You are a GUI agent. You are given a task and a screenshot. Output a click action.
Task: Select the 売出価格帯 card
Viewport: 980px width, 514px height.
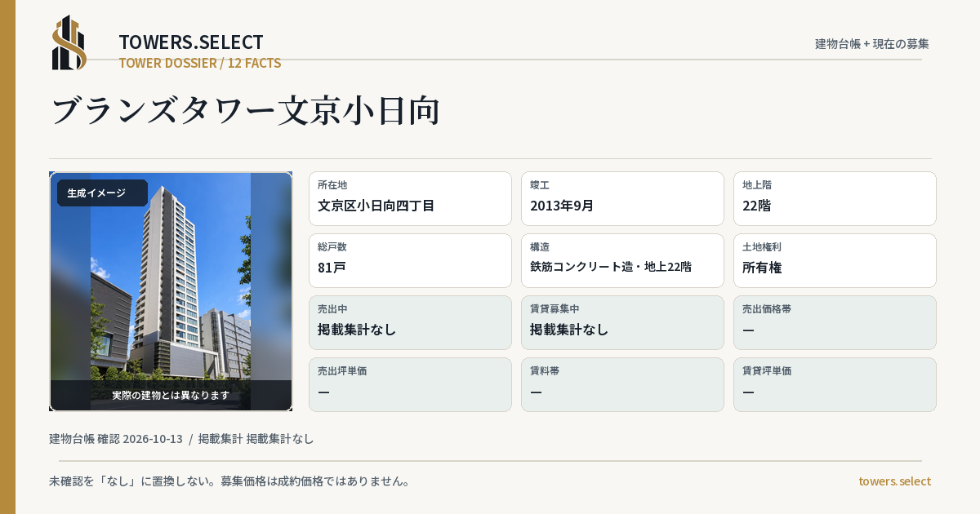pos(835,322)
